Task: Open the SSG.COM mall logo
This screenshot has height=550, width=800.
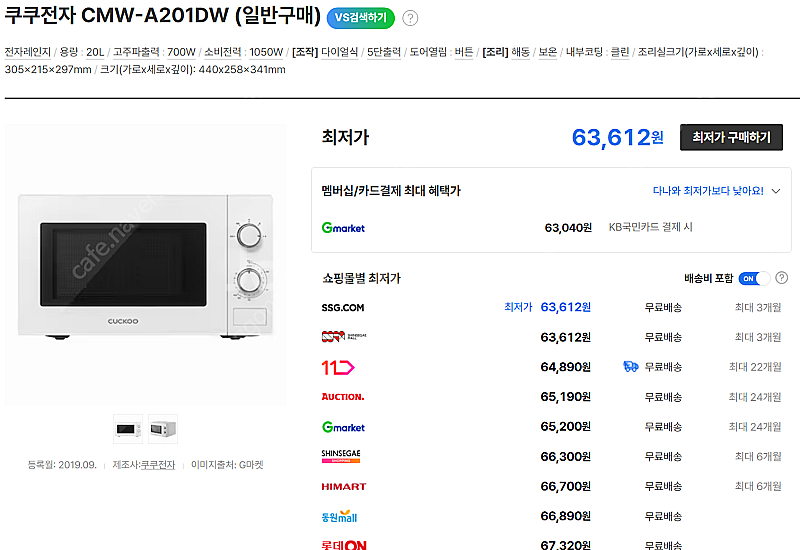Action: 343,307
